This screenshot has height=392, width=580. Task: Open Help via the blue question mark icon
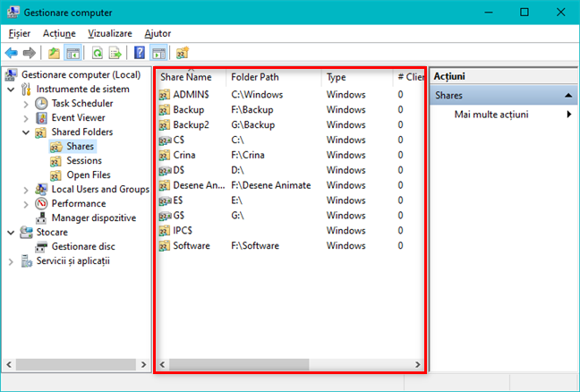click(140, 53)
